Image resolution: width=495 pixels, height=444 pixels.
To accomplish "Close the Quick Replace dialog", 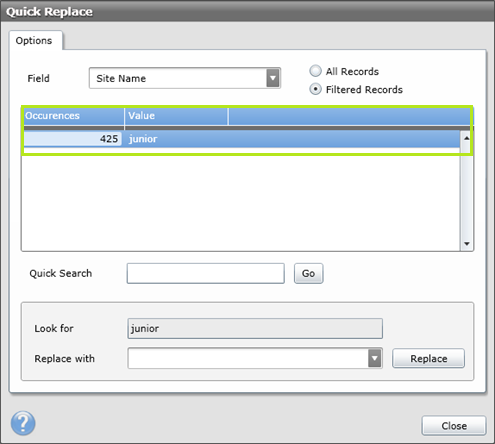I will pos(454,426).
